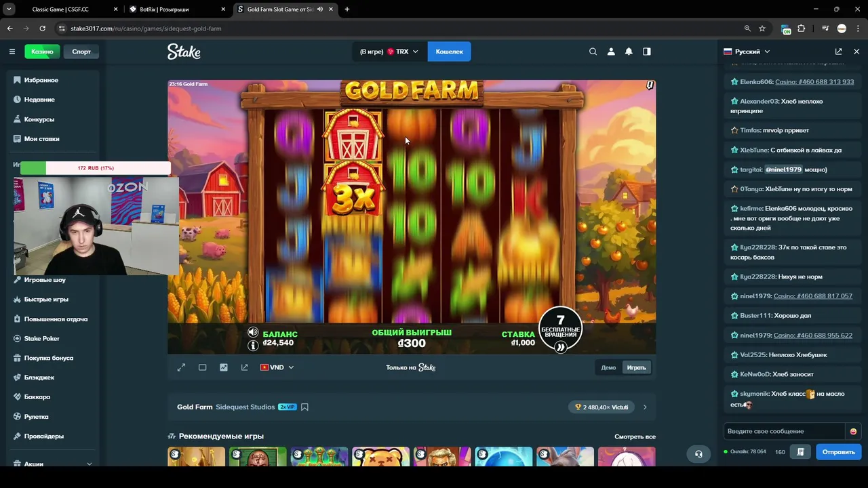868x488 pixels.
Task: Open Casino bet #460 688 313 933
Action: point(814,82)
